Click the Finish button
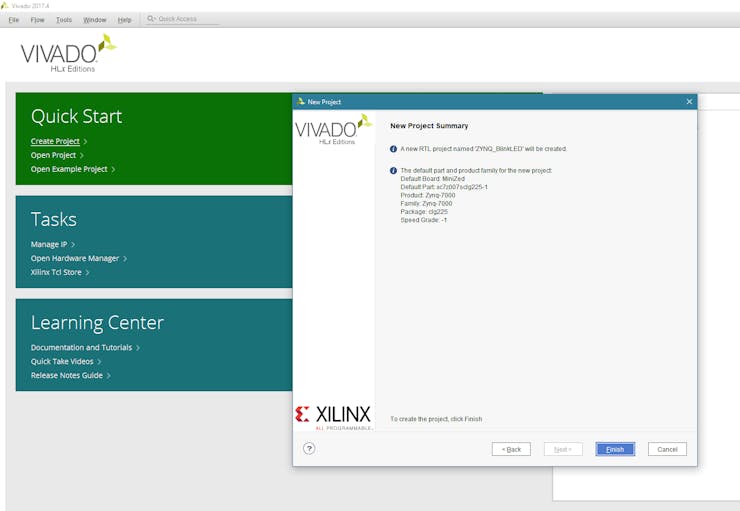The image size is (740, 511). pyautogui.click(x=615, y=449)
